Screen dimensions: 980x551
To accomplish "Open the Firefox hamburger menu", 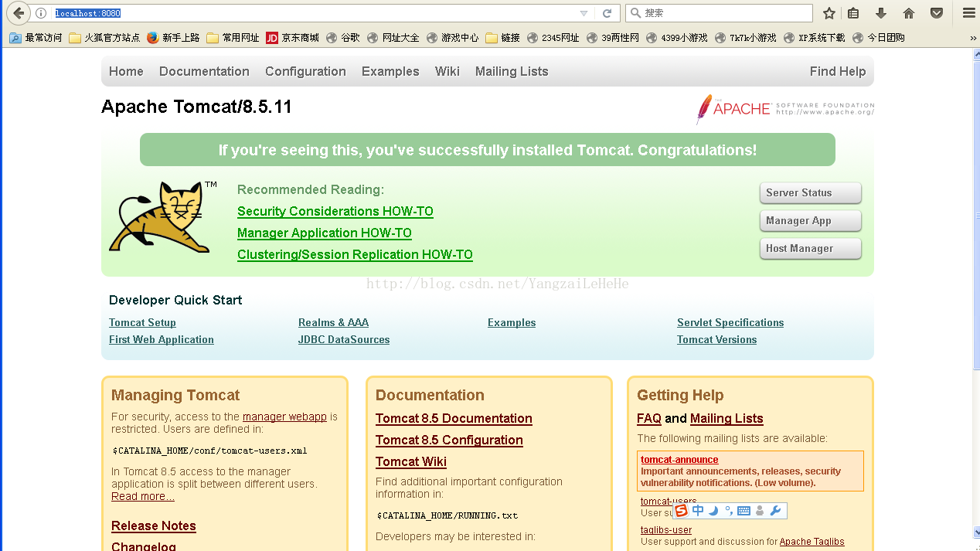I will pos(968,13).
